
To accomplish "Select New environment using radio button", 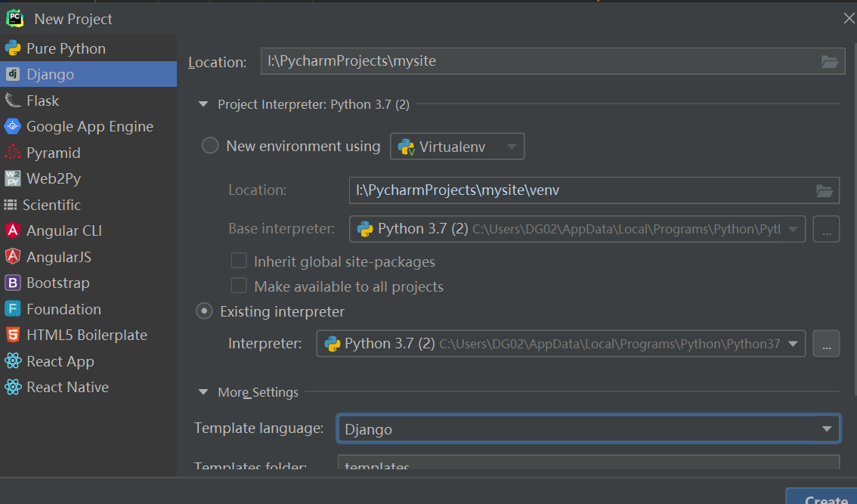I will (210, 145).
